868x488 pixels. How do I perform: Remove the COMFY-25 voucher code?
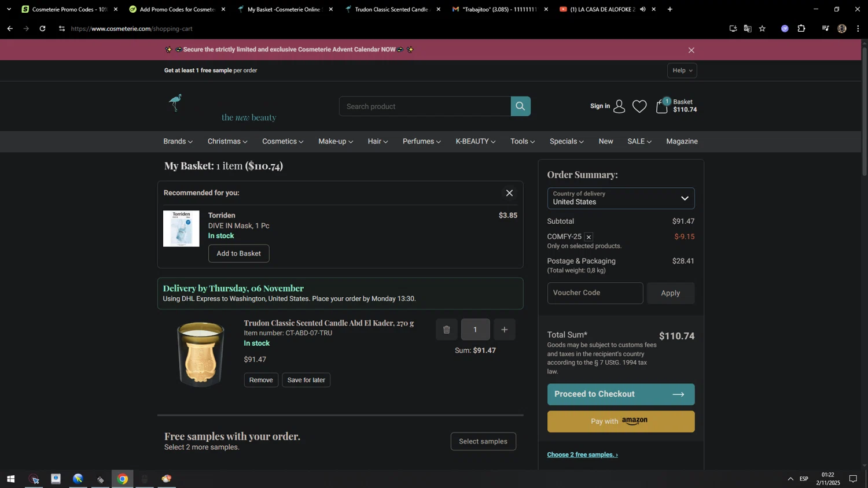click(x=589, y=237)
